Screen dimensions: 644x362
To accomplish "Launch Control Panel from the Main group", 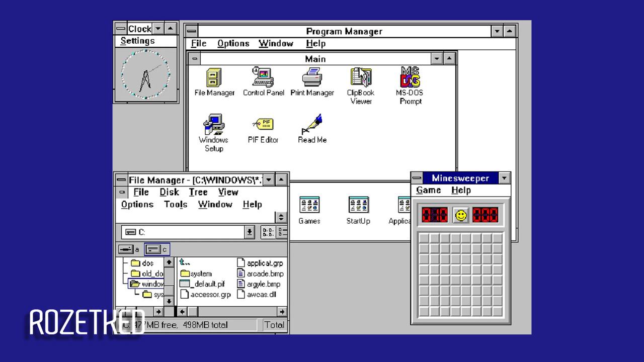I will pos(263,82).
